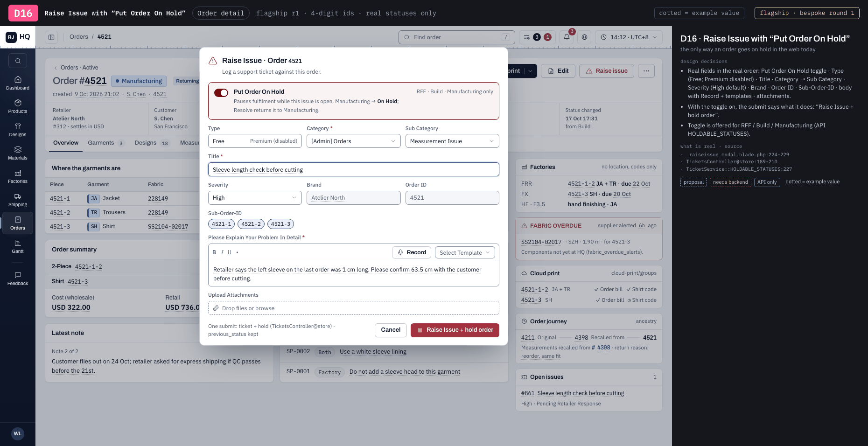This screenshot has height=446, width=868.
Task: Click the Raise issue header button
Action: (x=607, y=71)
